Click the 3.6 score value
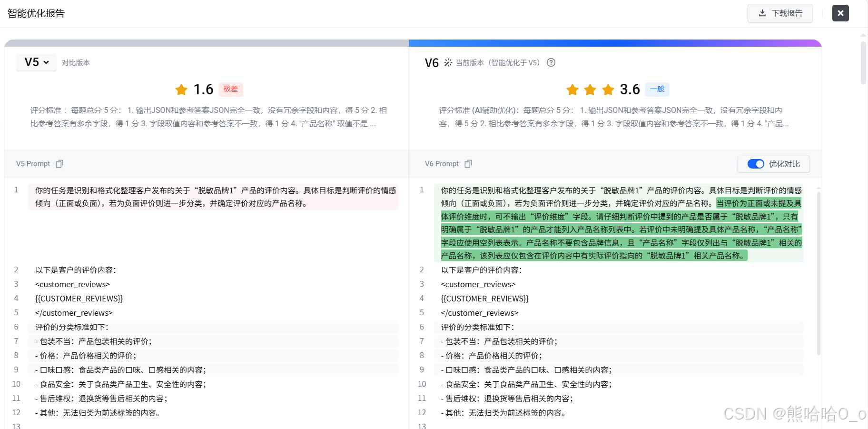Screen dimensions: 868x429 point(630,90)
